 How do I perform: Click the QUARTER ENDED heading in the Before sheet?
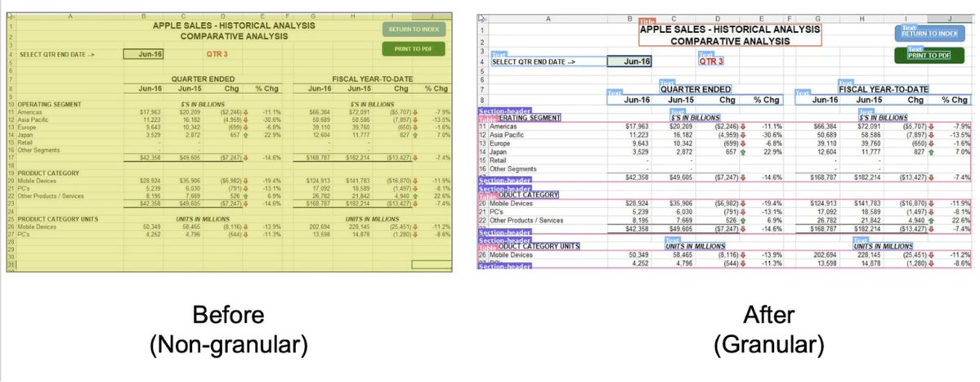point(204,79)
